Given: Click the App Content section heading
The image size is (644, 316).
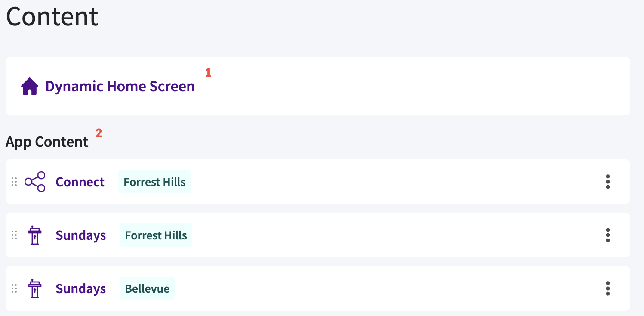Looking at the screenshot, I should pos(47,142).
